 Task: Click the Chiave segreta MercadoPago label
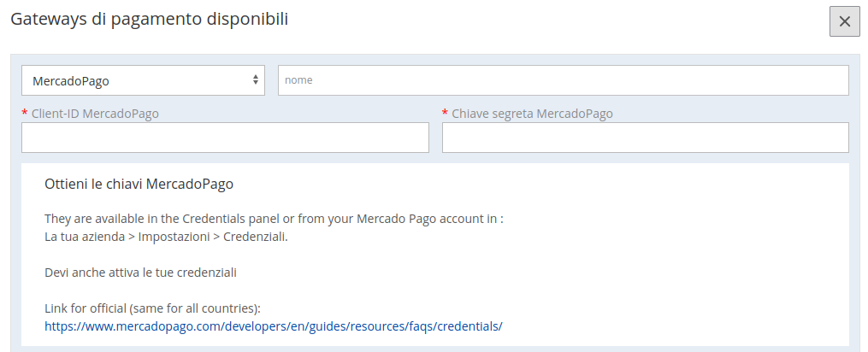(x=532, y=114)
